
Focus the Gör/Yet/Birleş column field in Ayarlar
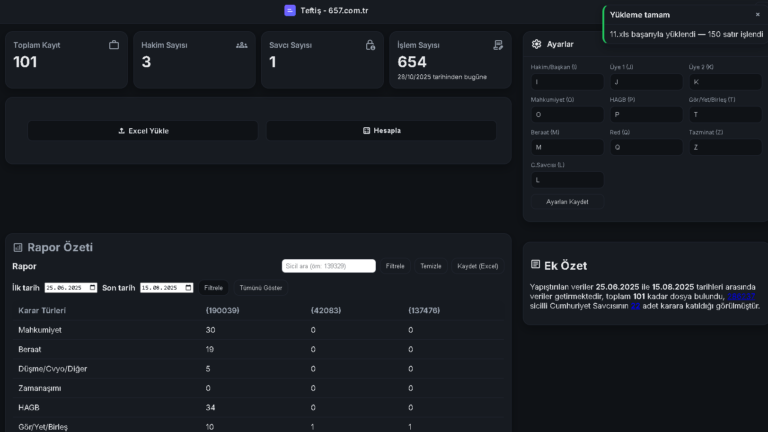tap(725, 115)
